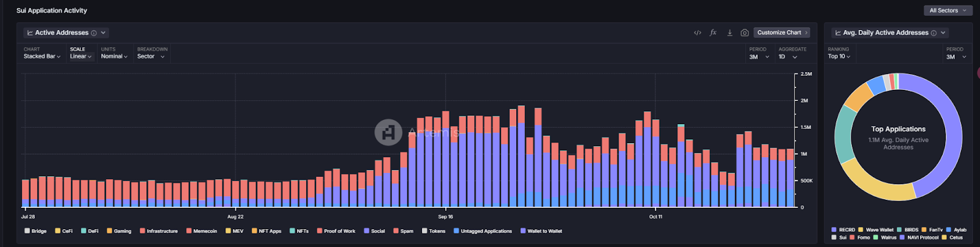980x247 pixels.
Task: Show the Avg. Daily Active Addresses info icon
Action: point(933,33)
